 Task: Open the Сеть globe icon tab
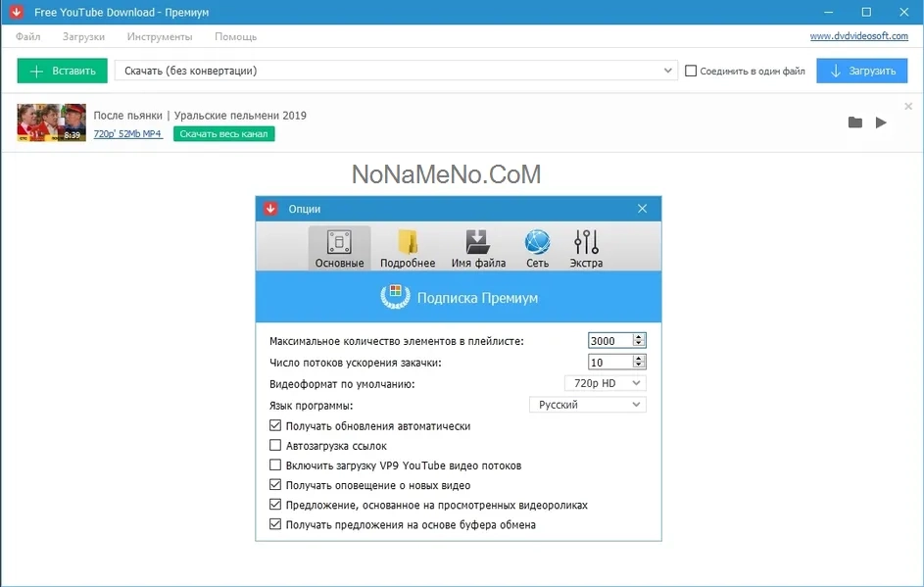pos(537,248)
